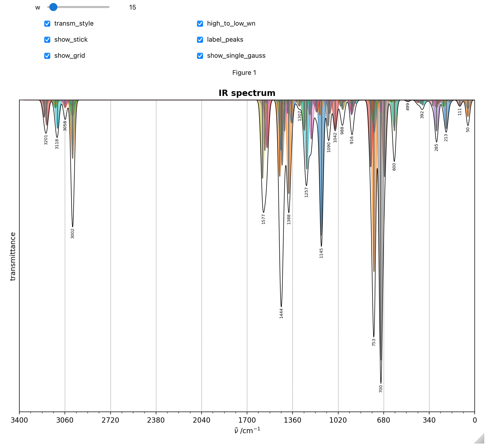Click peak label 111
490x448 pixels.
click(x=460, y=112)
